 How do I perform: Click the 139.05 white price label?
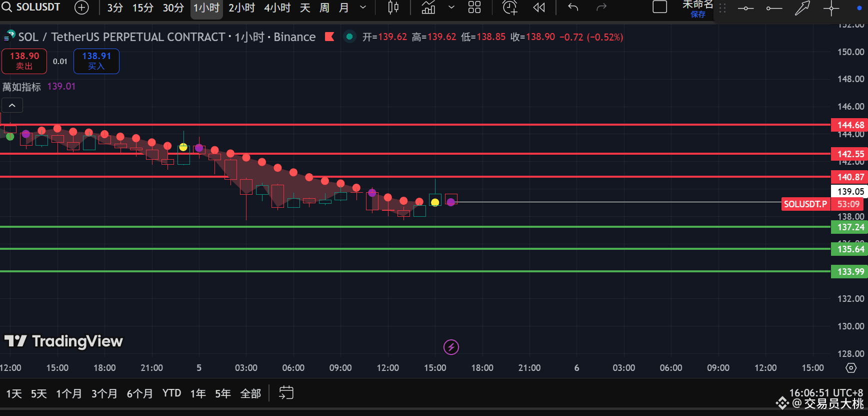click(849, 191)
